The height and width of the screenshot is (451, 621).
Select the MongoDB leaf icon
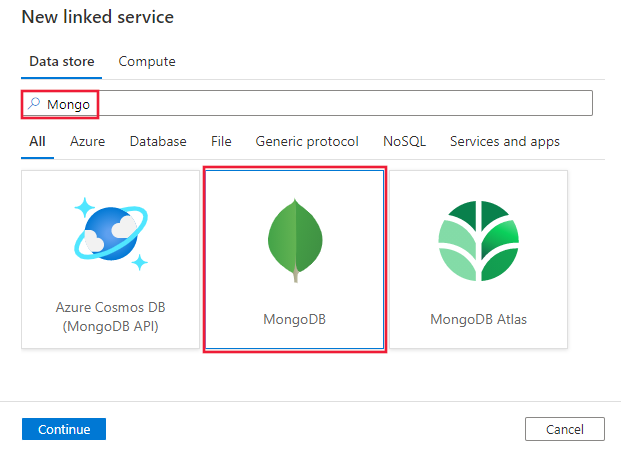[295, 240]
